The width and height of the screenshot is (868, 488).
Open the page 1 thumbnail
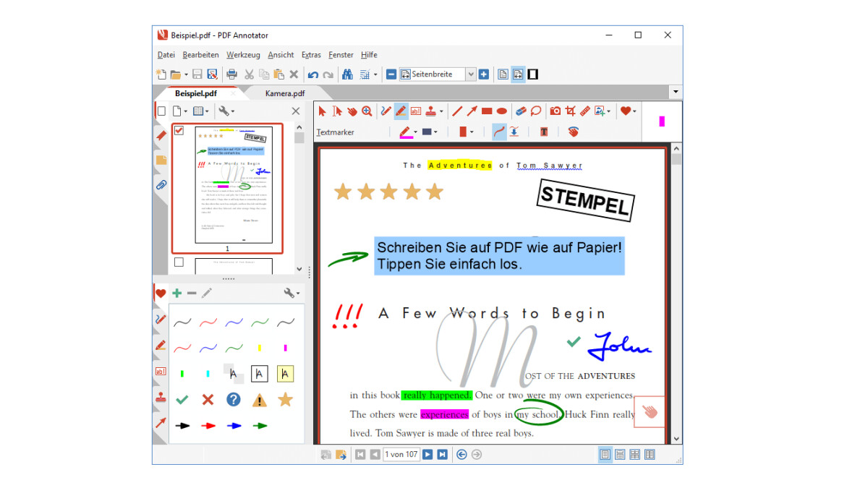[x=232, y=185]
